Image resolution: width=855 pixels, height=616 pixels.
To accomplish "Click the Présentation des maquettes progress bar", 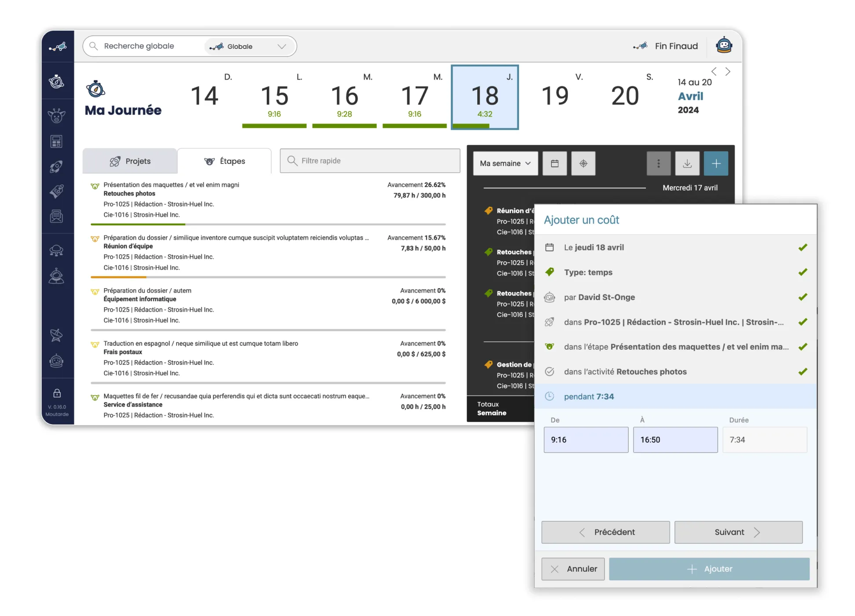I will pyautogui.click(x=268, y=224).
